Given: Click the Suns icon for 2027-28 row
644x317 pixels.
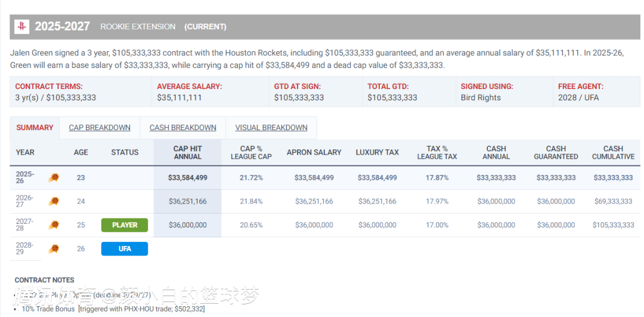Looking at the screenshot, I should [54, 225].
